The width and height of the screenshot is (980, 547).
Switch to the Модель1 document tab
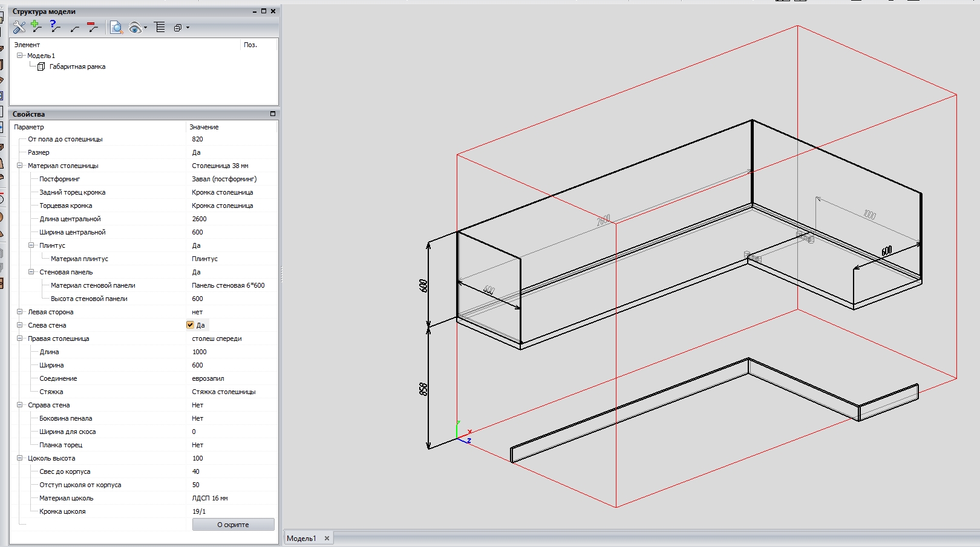[x=301, y=539]
